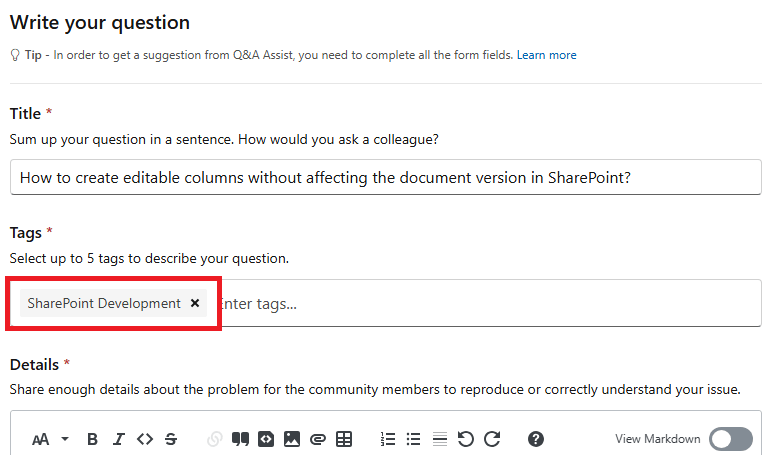Toggle the View Markdown switch
768x455 pixels.
tap(730, 439)
